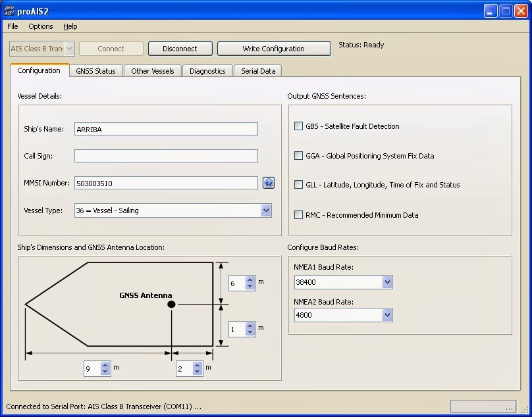
Task: Click the greyed-out Connect button
Action: click(111, 49)
